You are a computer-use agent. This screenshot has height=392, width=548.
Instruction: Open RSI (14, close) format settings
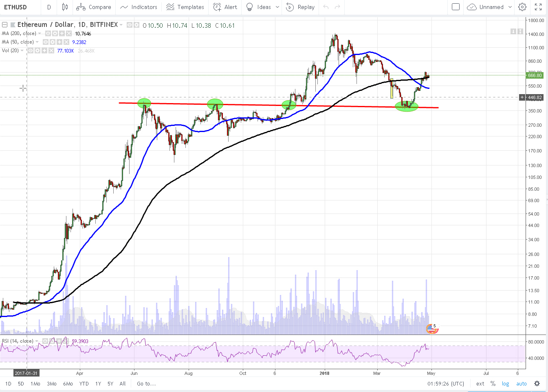52,341
